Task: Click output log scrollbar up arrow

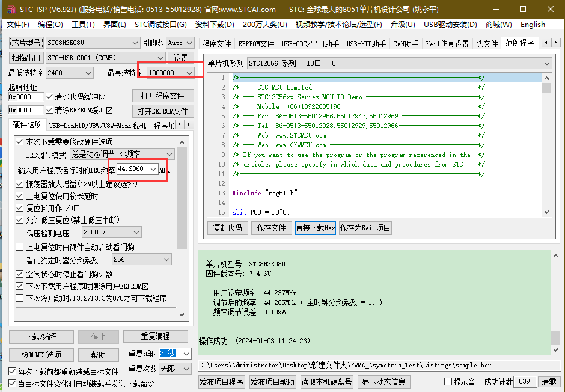Action: click(555, 256)
